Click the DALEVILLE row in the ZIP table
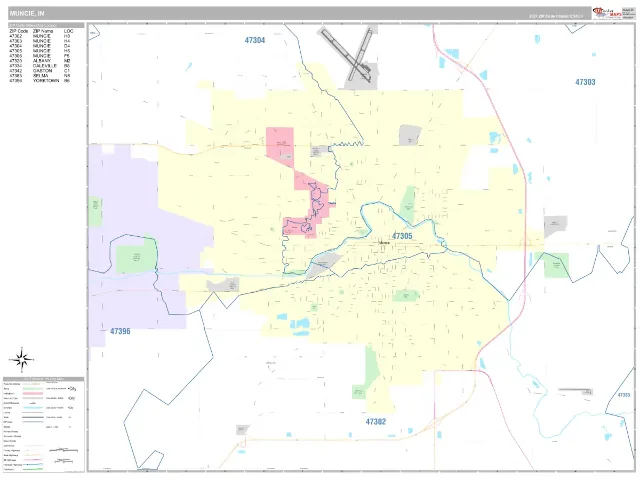This screenshot has width=640, height=480. pos(40,66)
